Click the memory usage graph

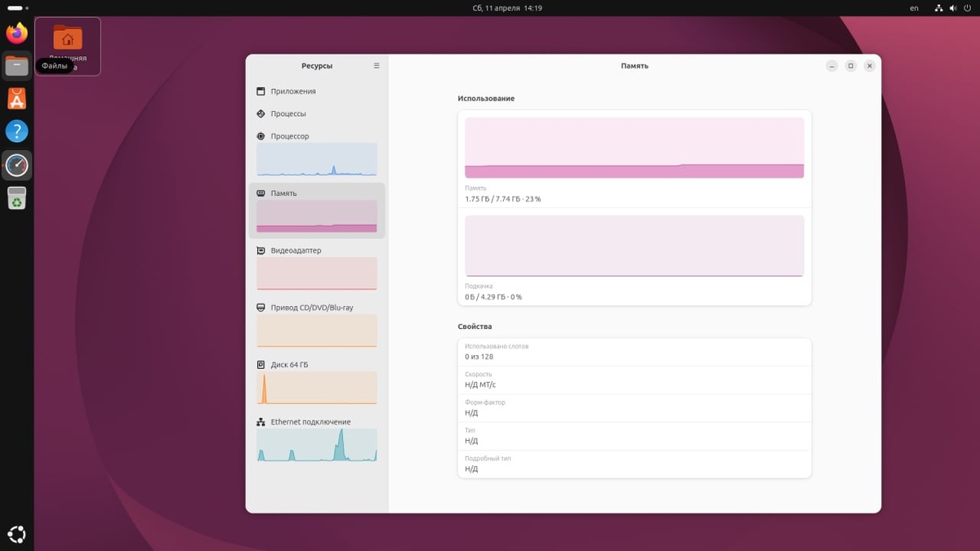635,148
